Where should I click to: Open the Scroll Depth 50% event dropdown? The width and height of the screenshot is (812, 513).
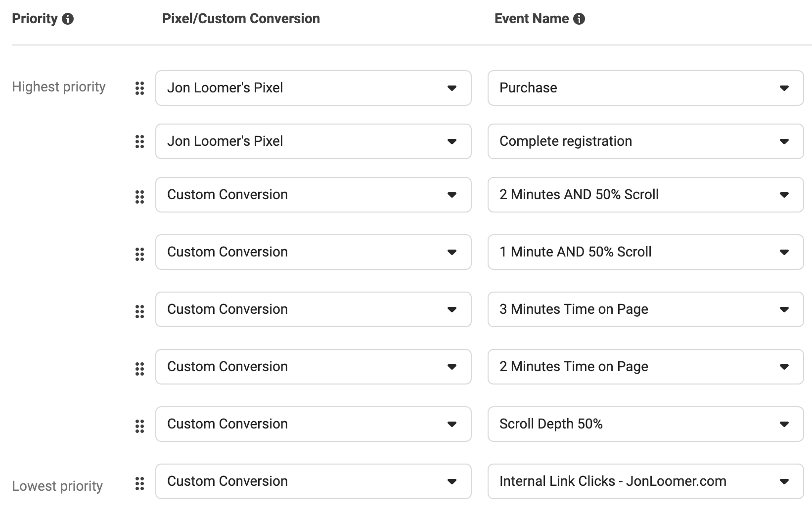point(645,424)
